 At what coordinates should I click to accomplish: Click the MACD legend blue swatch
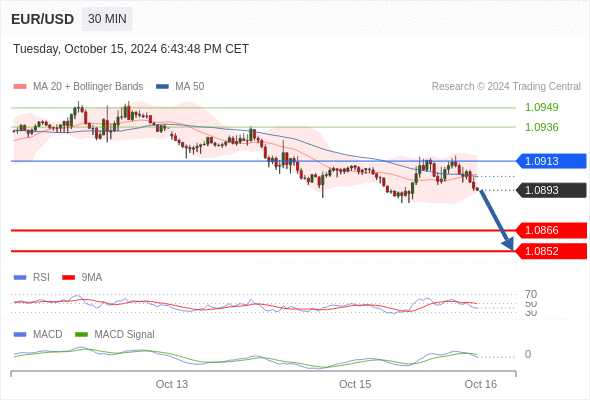(x=20, y=334)
